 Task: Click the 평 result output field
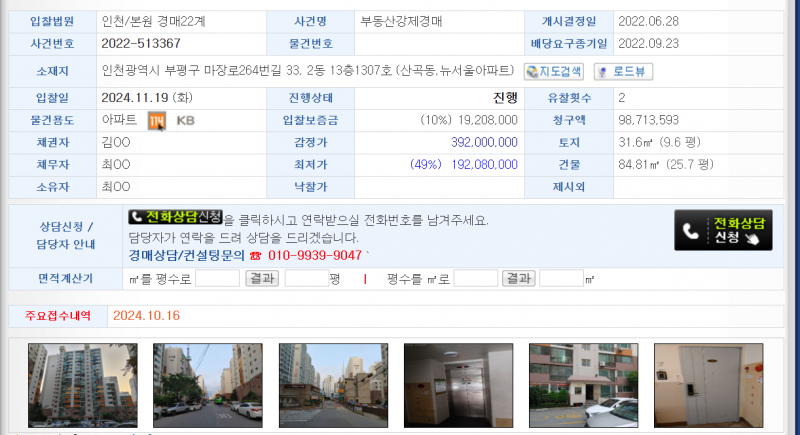[x=306, y=278]
